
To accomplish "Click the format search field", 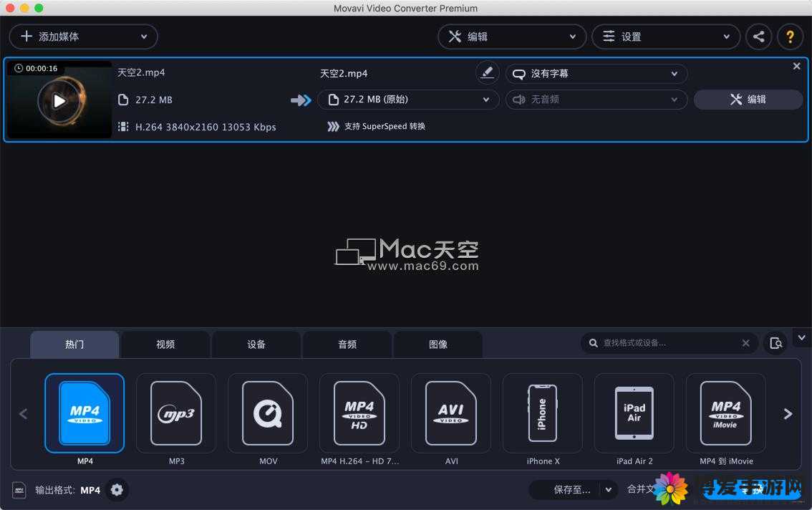I will [x=668, y=343].
